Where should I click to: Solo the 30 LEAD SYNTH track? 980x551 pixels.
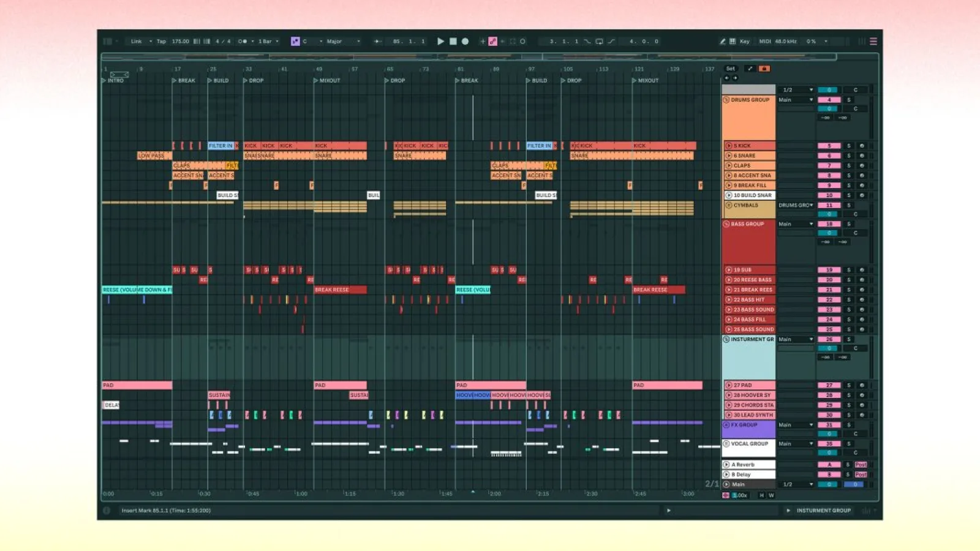coord(849,415)
